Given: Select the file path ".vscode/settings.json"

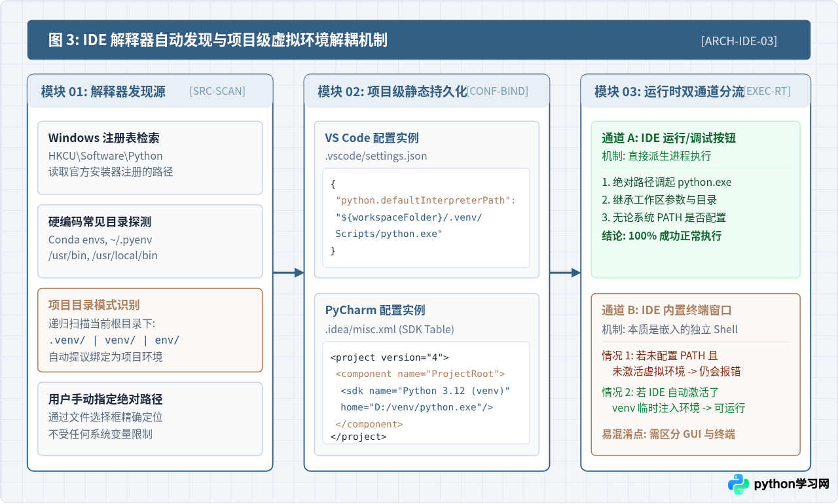Looking at the screenshot, I should point(376,156).
